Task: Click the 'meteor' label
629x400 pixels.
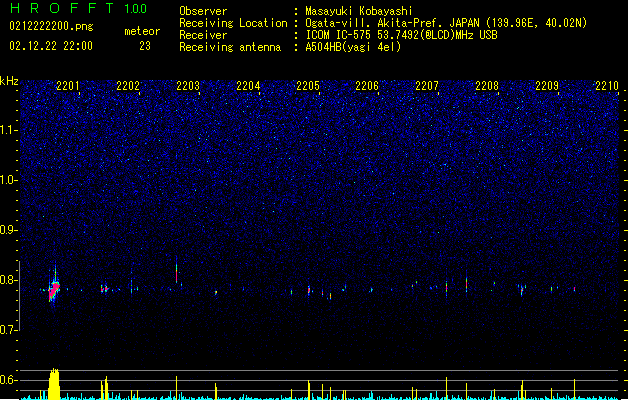Action: (142, 31)
